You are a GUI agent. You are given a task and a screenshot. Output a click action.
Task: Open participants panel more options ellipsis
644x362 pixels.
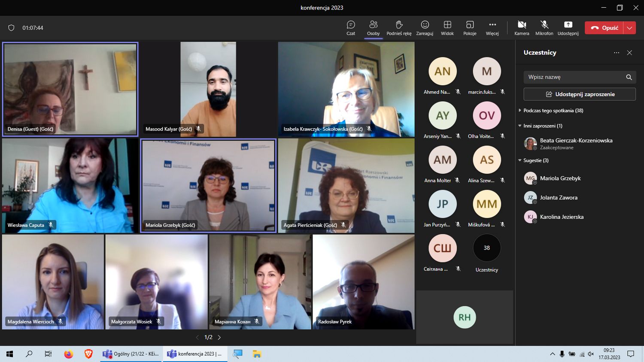617,53
